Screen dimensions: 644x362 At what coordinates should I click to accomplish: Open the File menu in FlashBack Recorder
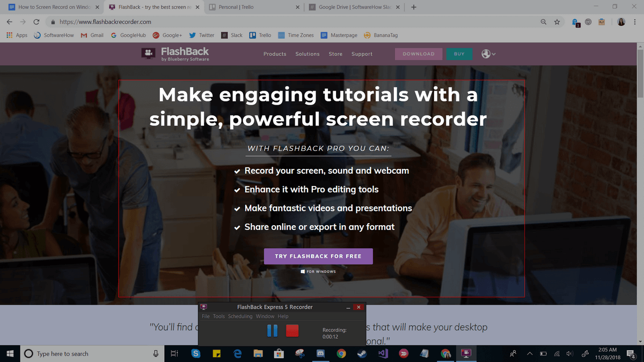coord(206,316)
